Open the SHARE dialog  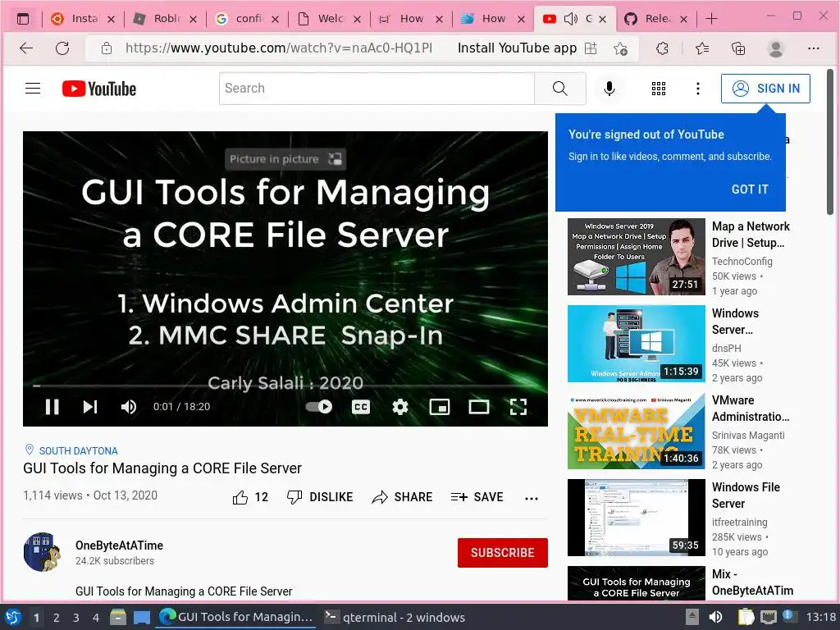(402, 498)
